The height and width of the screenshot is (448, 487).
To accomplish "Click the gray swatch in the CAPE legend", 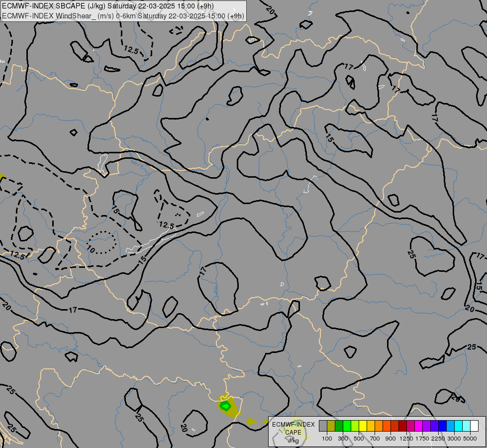I will tap(323, 426).
